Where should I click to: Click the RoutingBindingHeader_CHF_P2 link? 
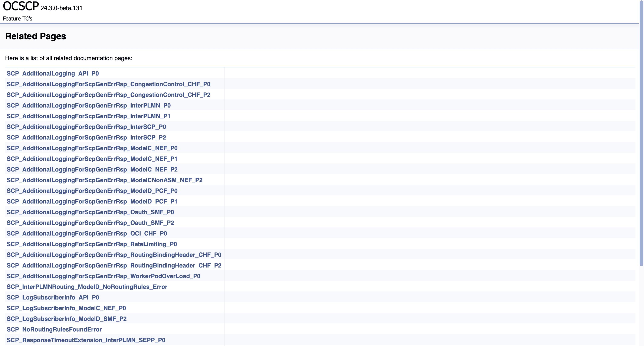click(114, 265)
